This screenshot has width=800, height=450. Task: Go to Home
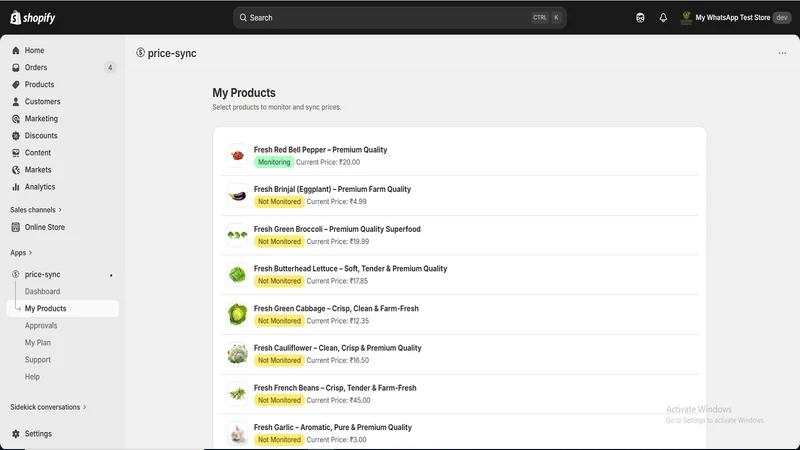(34, 51)
